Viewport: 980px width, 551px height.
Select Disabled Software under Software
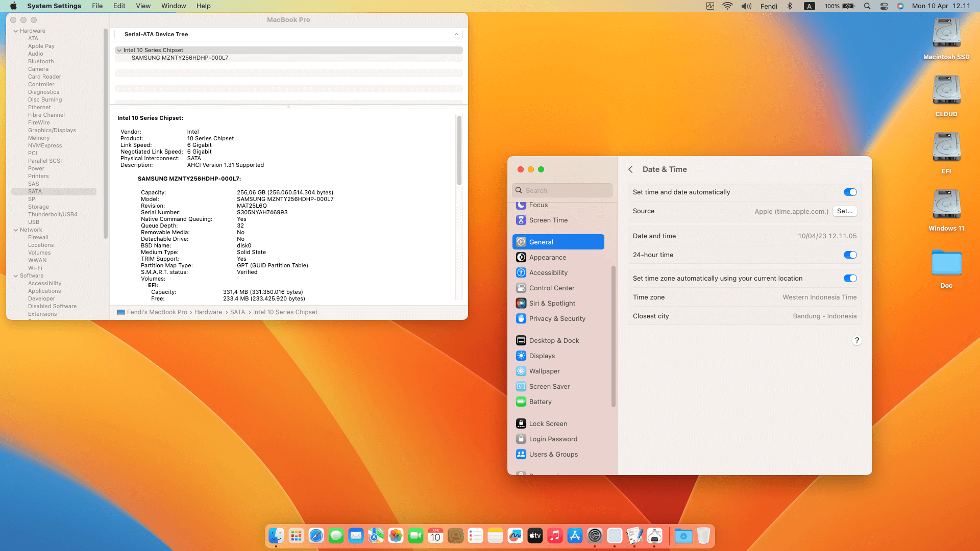(x=52, y=307)
